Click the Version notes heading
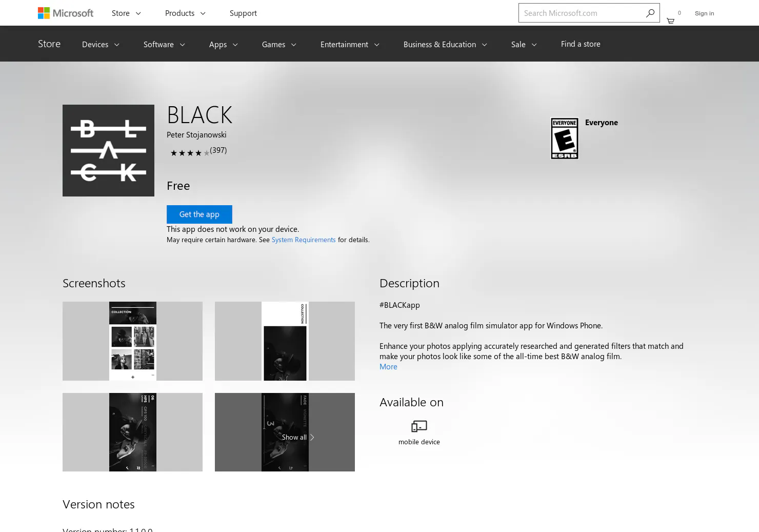Image resolution: width=759 pixels, height=532 pixels. (98, 504)
